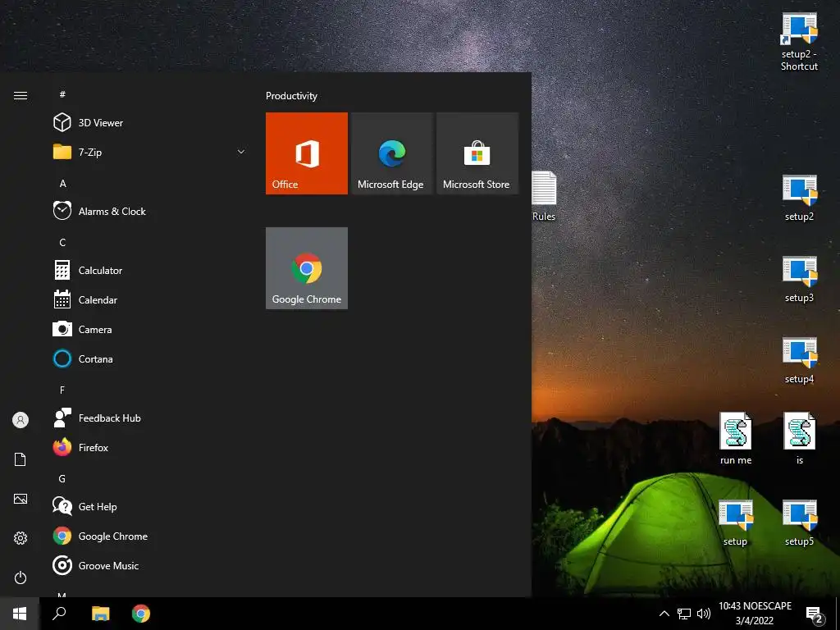The height and width of the screenshot is (630, 840).
Task: Select the setup5 desktop icon
Action: pos(799,523)
